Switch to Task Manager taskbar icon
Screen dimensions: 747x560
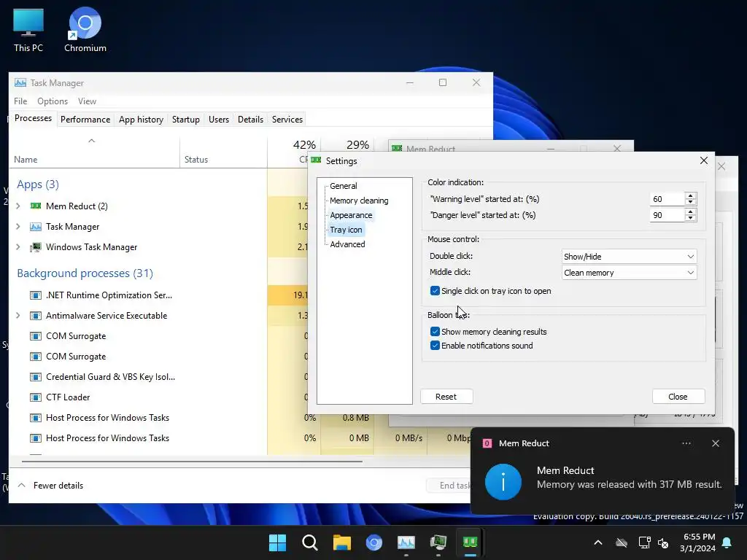click(406, 542)
